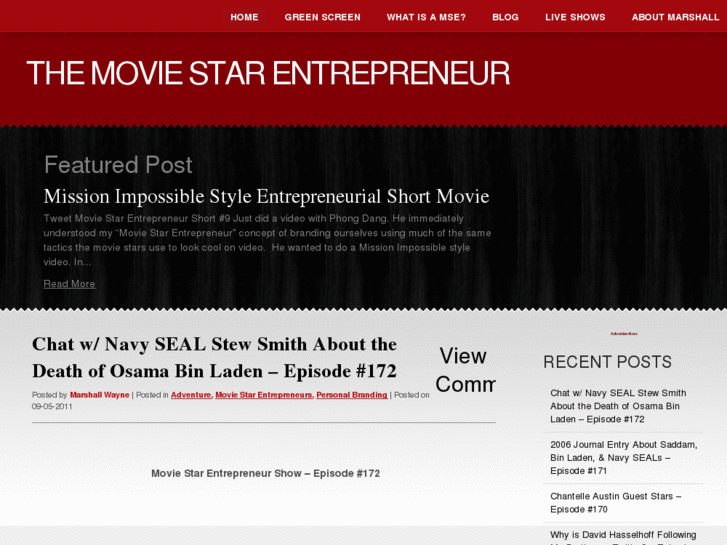The width and height of the screenshot is (727, 545).
Task: Select LIVE SHOWS in navigation
Action: coord(575,17)
